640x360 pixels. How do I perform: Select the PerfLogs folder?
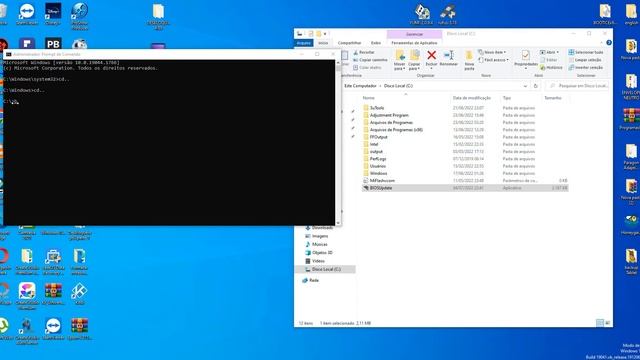click(x=378, y=159)
